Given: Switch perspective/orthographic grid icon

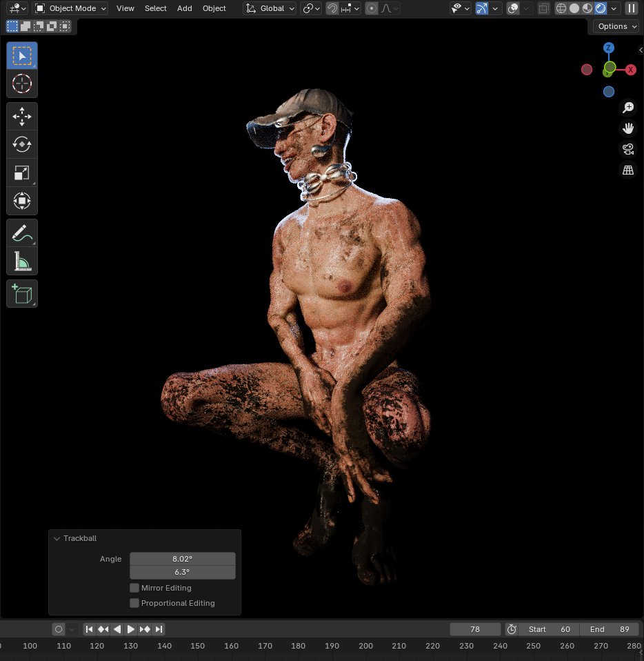Looking at the screenshot, I should click(x=628, y=170).
